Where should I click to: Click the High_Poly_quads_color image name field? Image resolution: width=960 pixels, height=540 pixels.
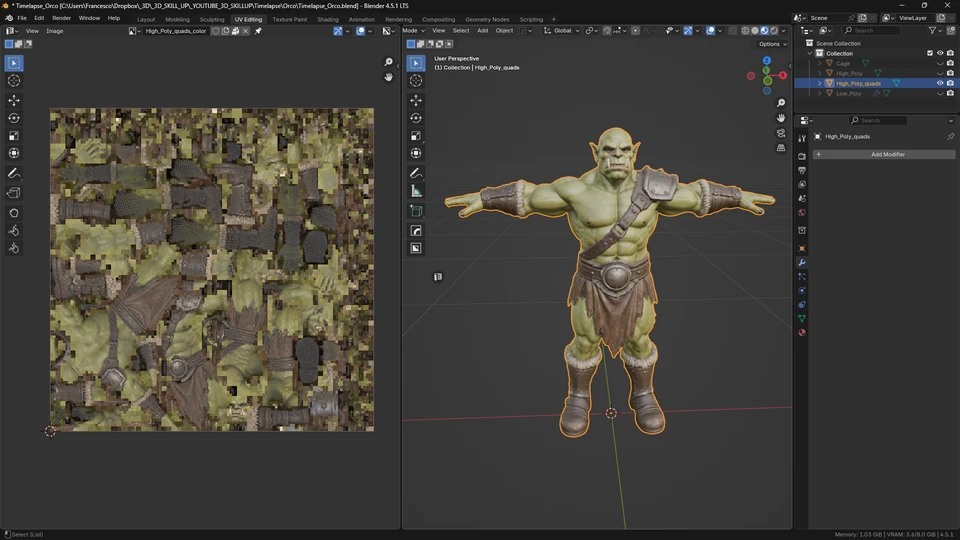(176, 31)
